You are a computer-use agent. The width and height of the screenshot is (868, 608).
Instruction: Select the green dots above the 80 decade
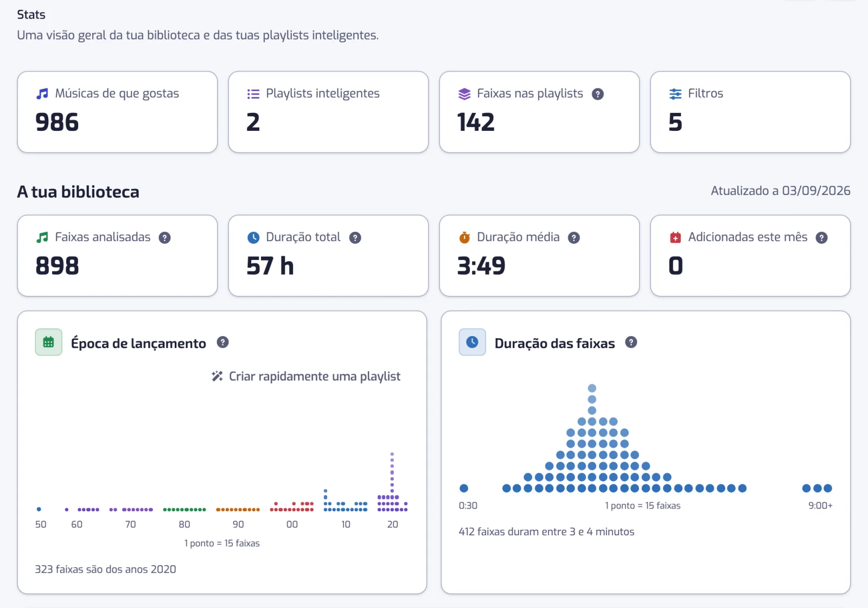tap(184, 509)
